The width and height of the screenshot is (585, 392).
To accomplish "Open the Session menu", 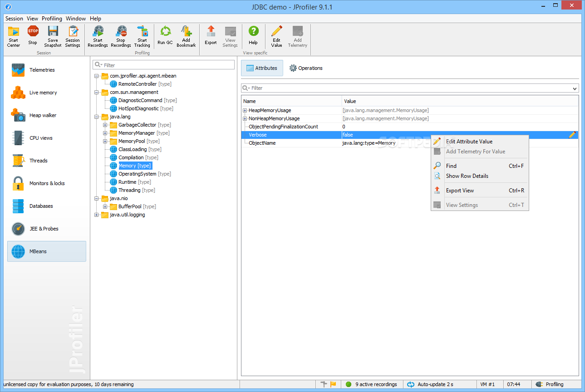I will coord(14,19).
